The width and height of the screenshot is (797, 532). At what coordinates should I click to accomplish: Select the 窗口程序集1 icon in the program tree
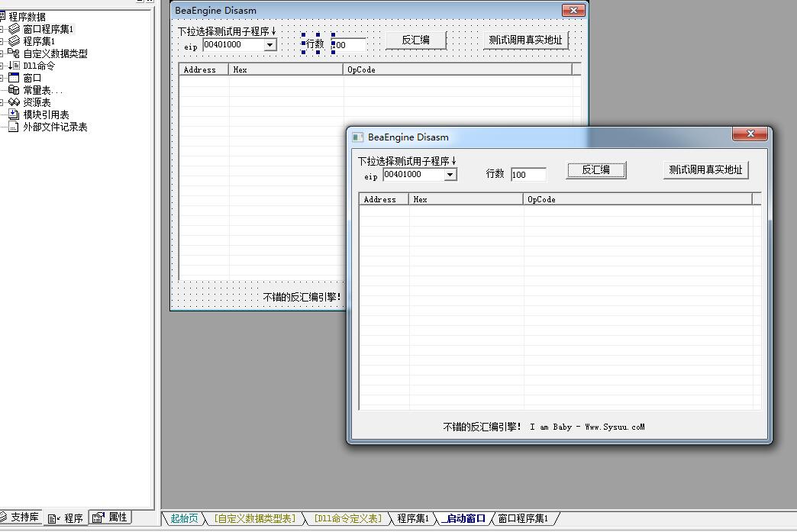(15, 29)
